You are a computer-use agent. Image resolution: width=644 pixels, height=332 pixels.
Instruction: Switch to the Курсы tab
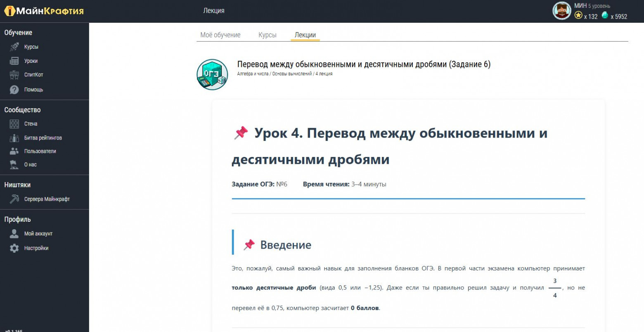click(268, 35)
